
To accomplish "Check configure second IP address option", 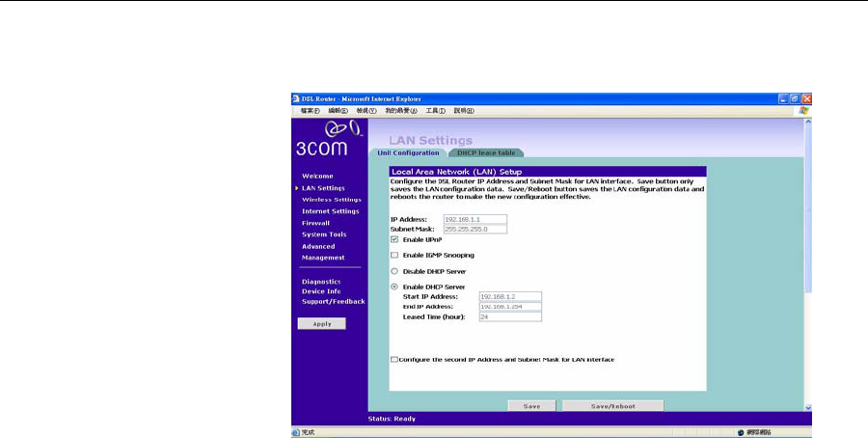I will pyautogui.click(x=394, y=359).
